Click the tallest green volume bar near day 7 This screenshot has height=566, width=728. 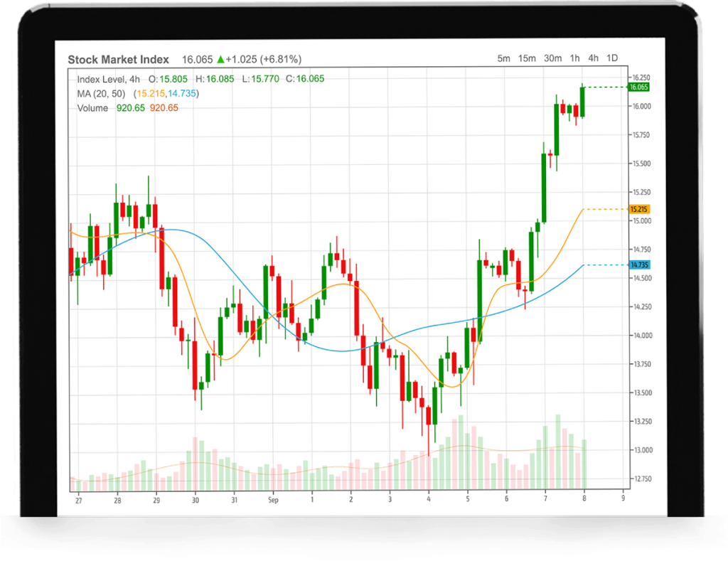pos(558,452)
